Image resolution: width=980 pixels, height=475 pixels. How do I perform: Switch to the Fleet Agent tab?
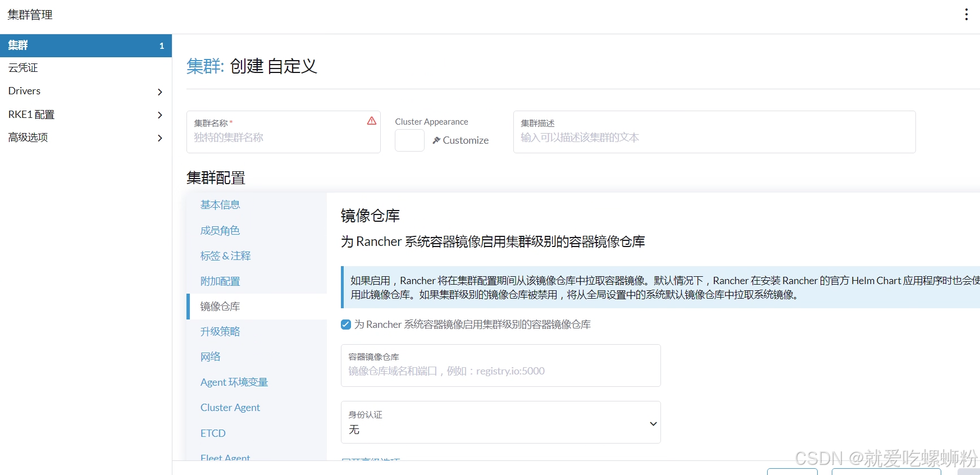[225, 456]
